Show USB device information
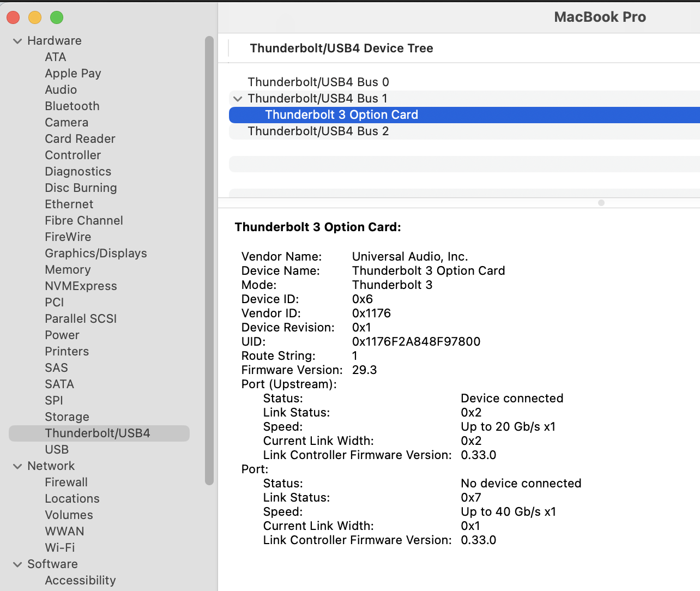 coord(57,450)
